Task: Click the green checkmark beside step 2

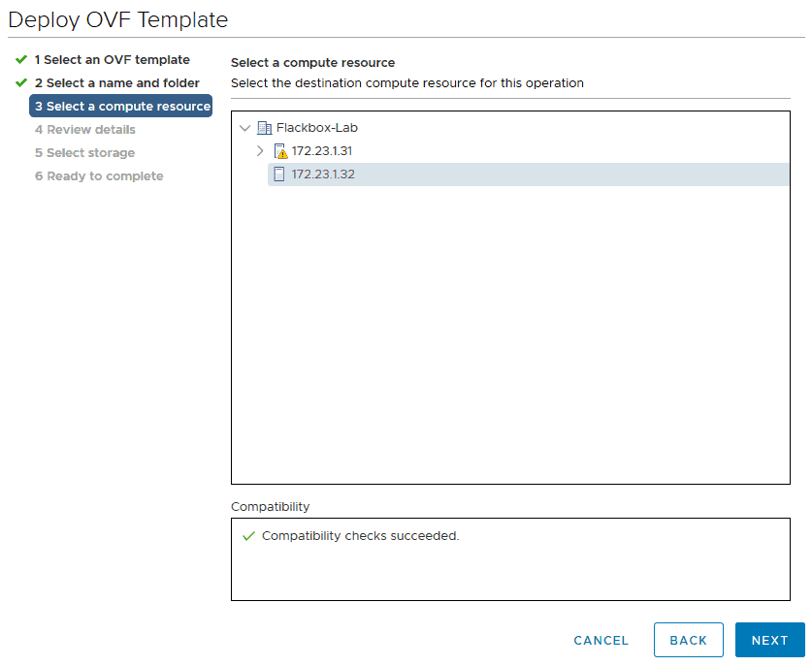Action: (x=21, y=82)
